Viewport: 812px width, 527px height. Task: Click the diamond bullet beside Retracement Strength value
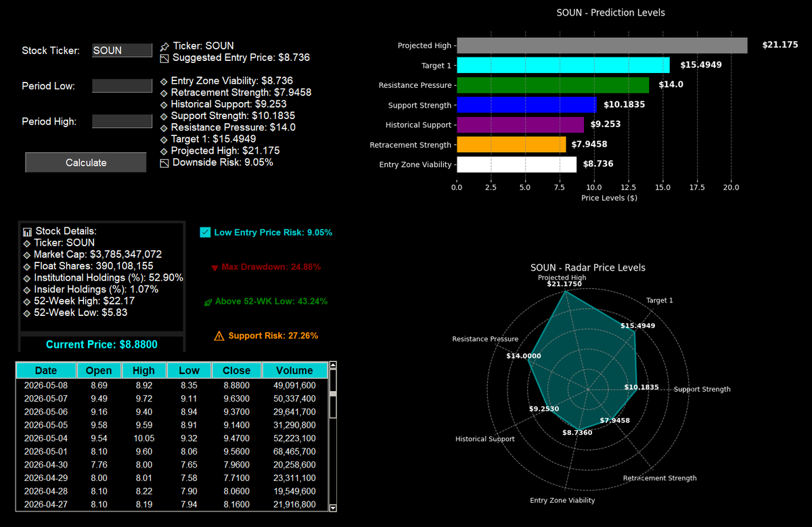coord(164,93)
